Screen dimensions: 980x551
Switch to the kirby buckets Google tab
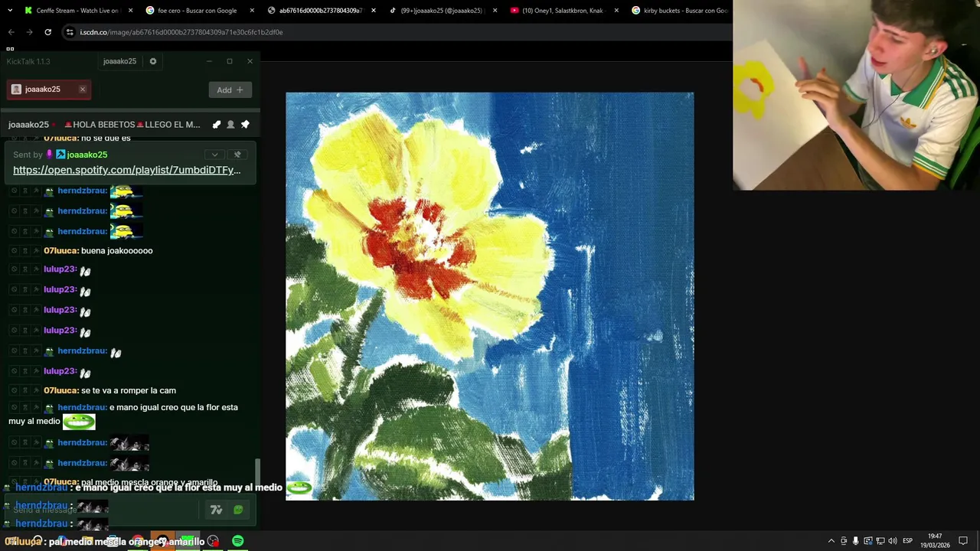click(x=681, y=11)
